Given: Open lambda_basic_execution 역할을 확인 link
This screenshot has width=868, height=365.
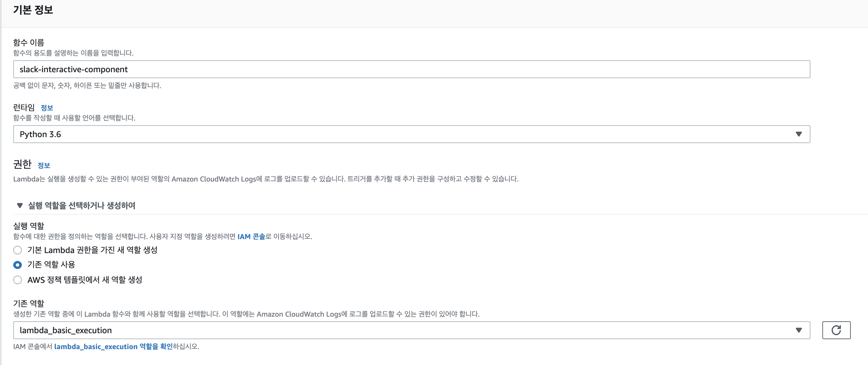Looking at the screenshot, I should 113,346.
